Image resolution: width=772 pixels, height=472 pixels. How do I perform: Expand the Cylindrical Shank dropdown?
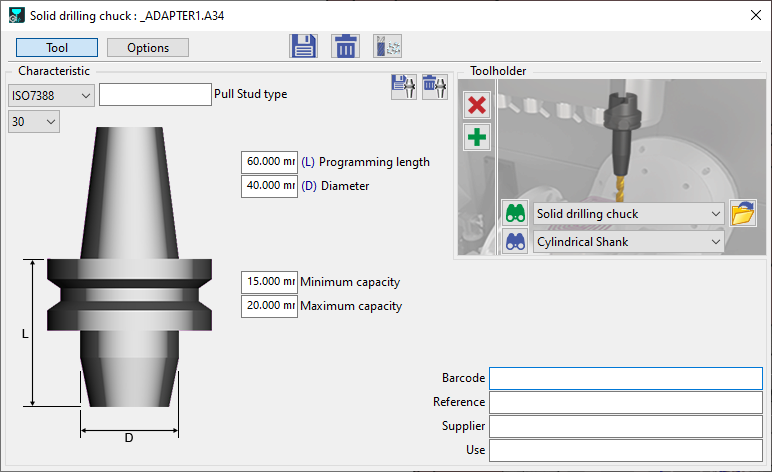628,242
